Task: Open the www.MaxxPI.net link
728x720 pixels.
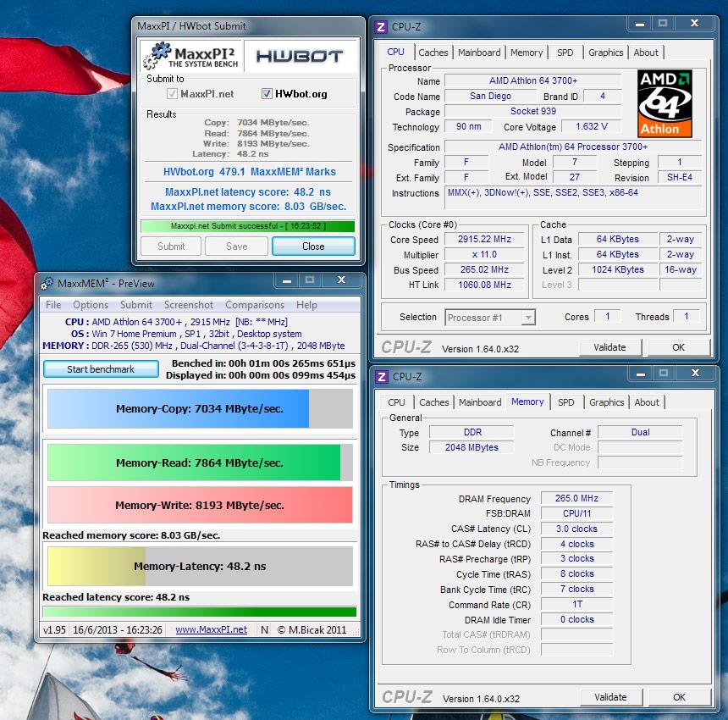Action: (212, 630)
